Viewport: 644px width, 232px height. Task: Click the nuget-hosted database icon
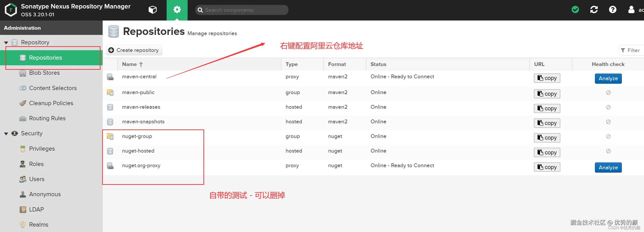(x=110, y=151)
